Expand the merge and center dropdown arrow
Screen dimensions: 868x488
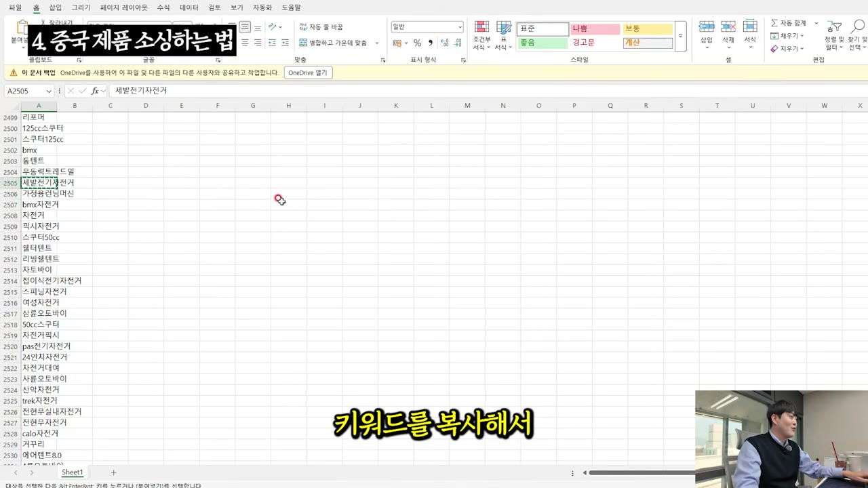pyautogui.click(x=377, y=43)
